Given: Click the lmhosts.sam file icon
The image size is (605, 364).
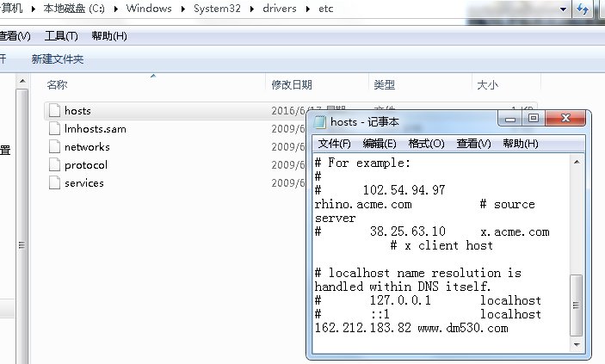Looking at the screenshot, I should 54,128.
